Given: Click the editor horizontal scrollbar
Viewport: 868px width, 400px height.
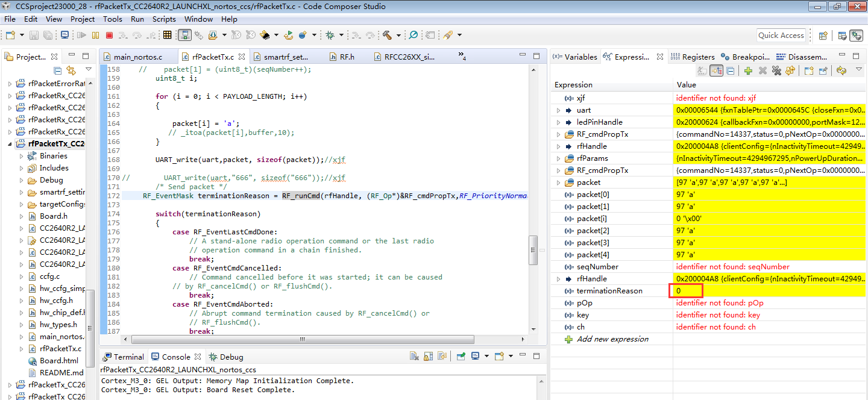Looking at the screenshot, I should coord(301,340).
